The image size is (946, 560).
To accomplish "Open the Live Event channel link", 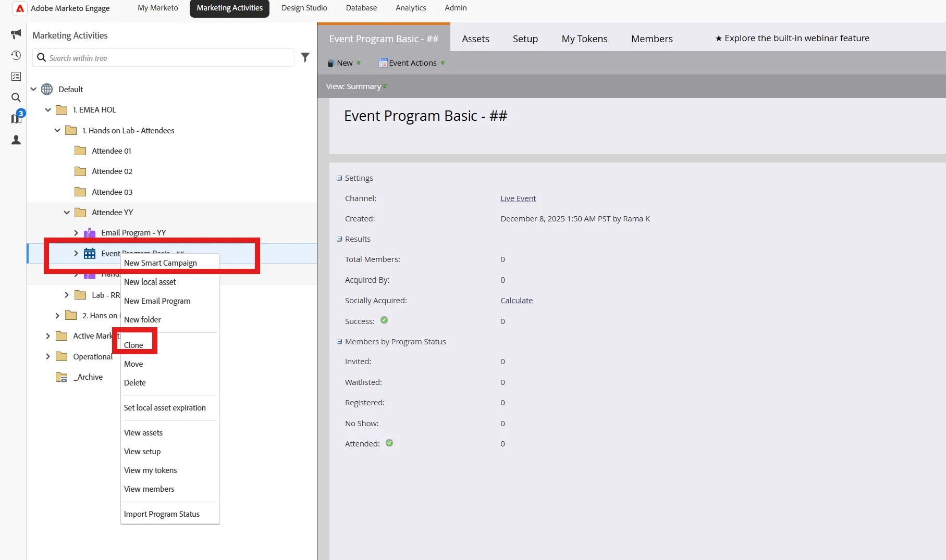I will pyautogui.click(x=518, y=198).
